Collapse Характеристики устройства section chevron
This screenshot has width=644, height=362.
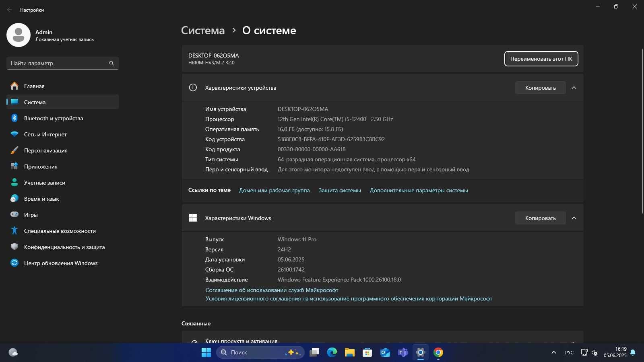pyautogui.click(x=574, y=88)
